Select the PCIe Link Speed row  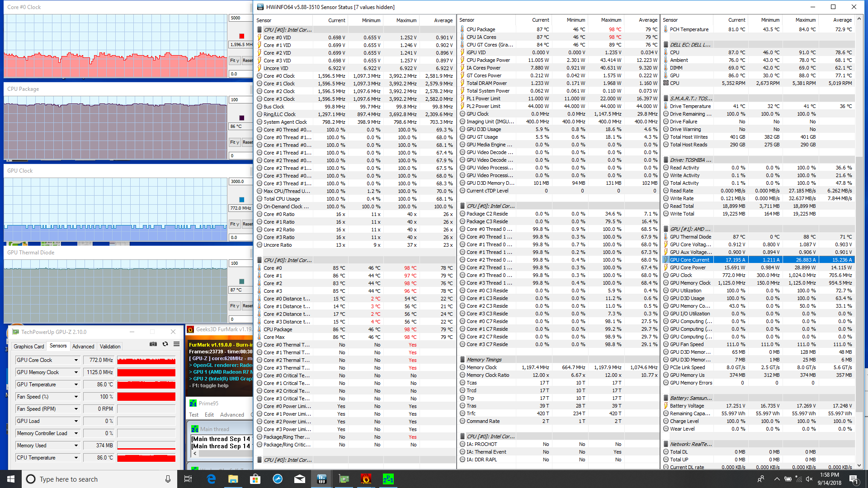(758, 367)
